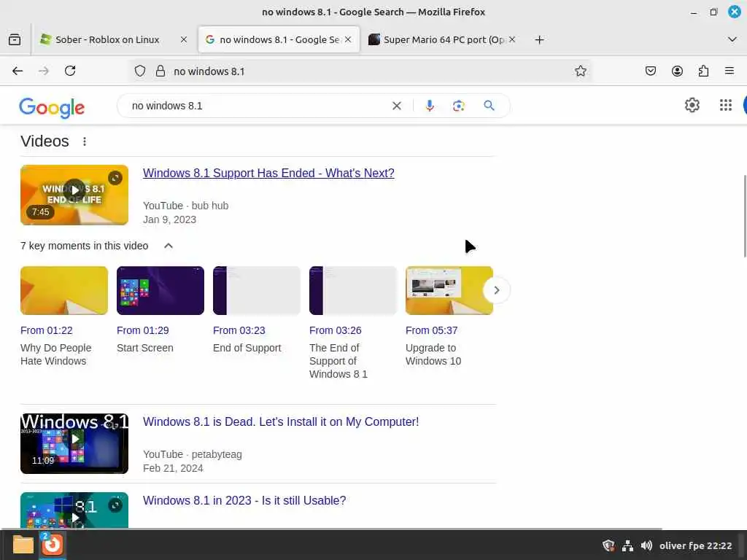Open the file manager from taskbar

tap(23, 545)
